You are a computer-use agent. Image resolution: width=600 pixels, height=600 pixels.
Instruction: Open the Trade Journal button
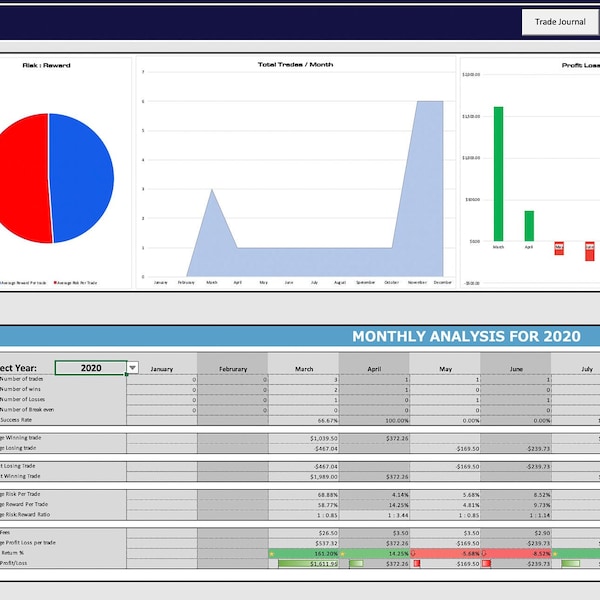click(x=560, y=22)
